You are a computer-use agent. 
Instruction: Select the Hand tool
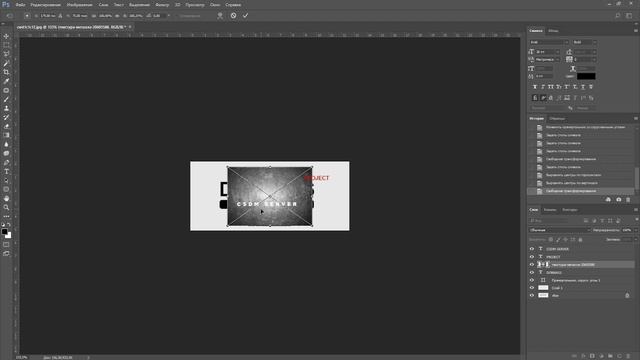(6, 198)
